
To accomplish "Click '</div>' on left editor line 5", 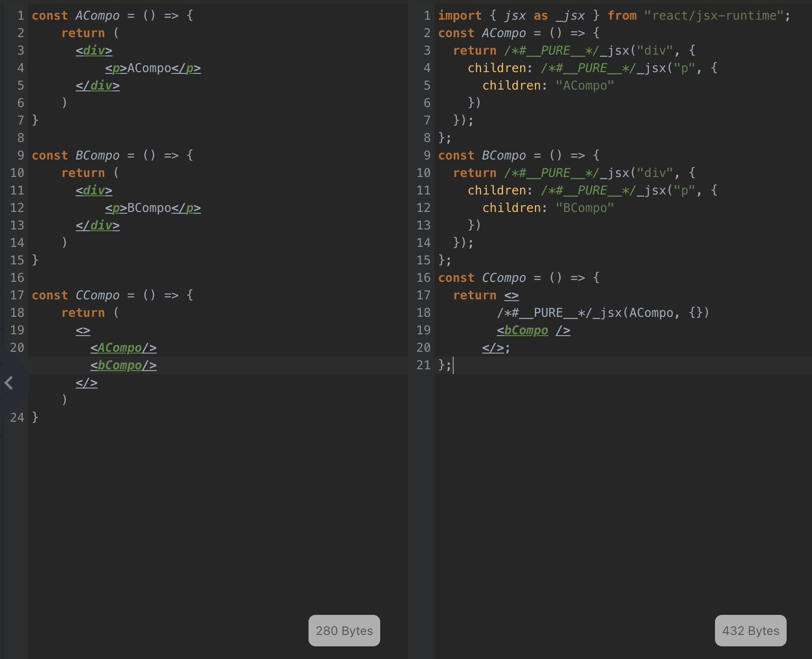I will pyautogui.click(x=97, y=86).
